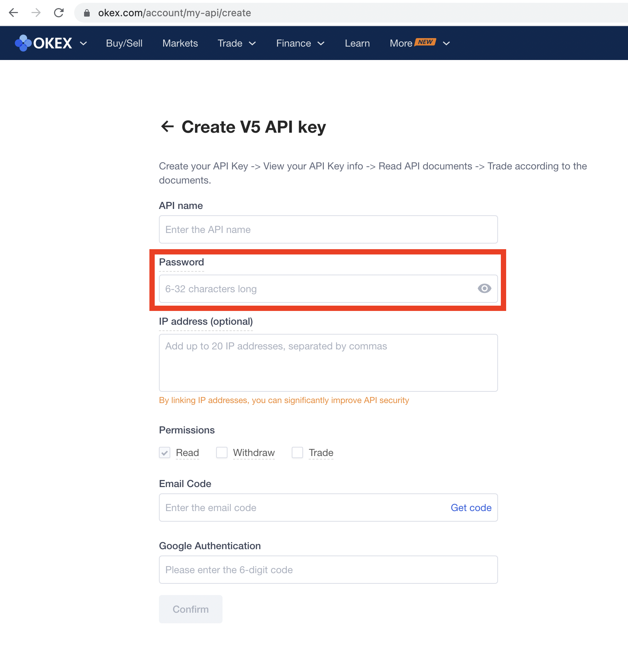Enable the Trade permission
Viewport: 628px width, 672px height.
coord(297,452)
